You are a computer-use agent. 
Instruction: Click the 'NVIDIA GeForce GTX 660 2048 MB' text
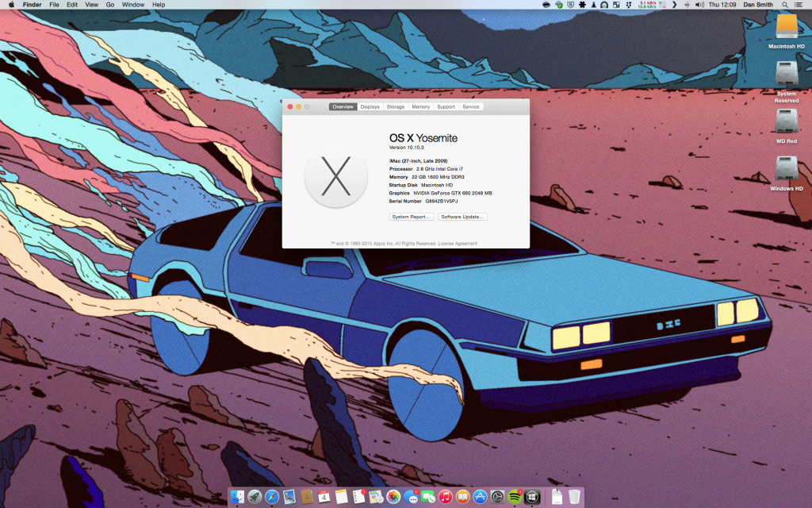click(x=453, y=193)
